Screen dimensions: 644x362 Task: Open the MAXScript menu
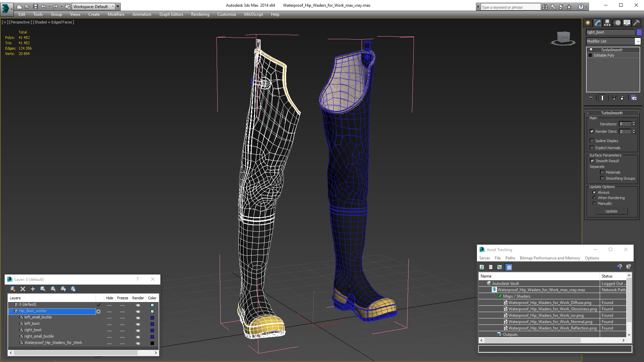(x=254, y=14)
